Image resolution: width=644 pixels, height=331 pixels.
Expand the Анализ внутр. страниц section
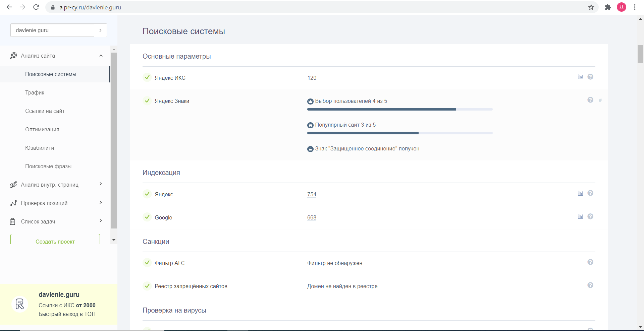coord(101,184)
